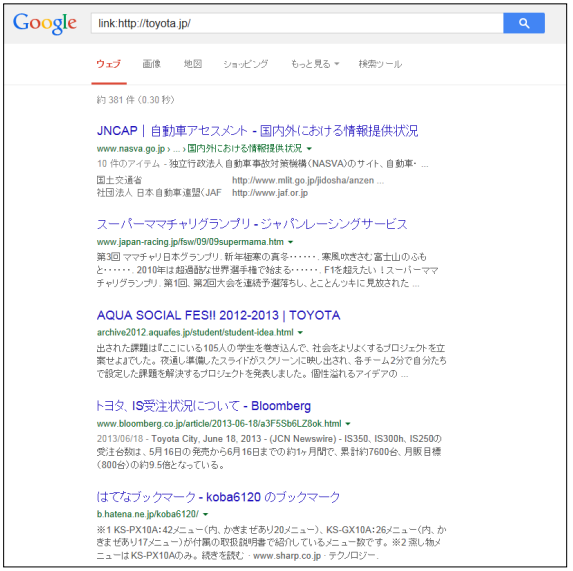Click the www.nasva.go.jp green URL text

click(x=131, y=149)
